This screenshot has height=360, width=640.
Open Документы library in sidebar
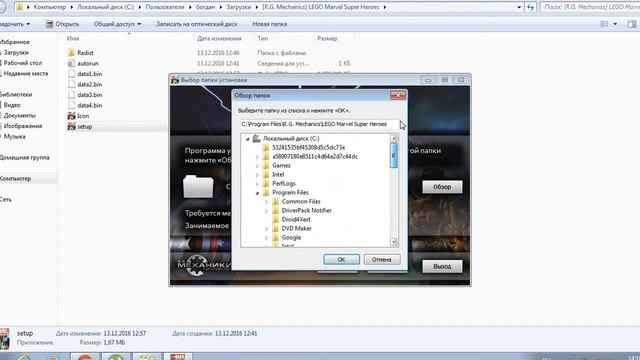click(19, 116)
